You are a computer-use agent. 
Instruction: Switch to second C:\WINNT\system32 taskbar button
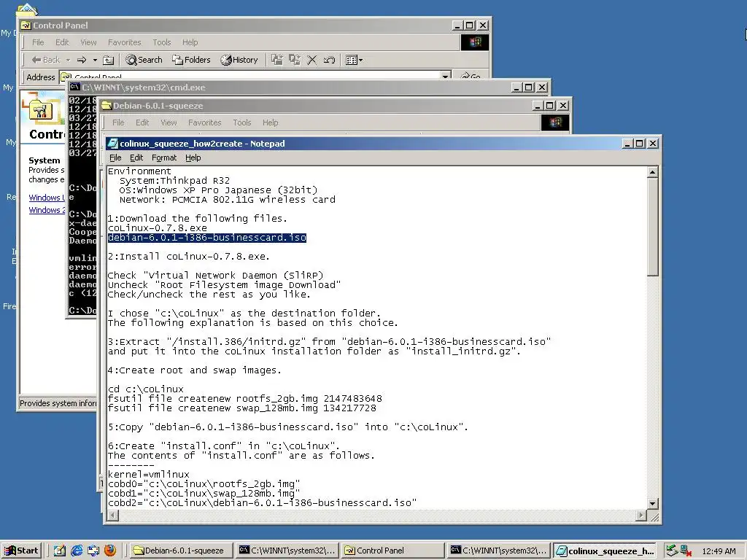coord(499,551)
